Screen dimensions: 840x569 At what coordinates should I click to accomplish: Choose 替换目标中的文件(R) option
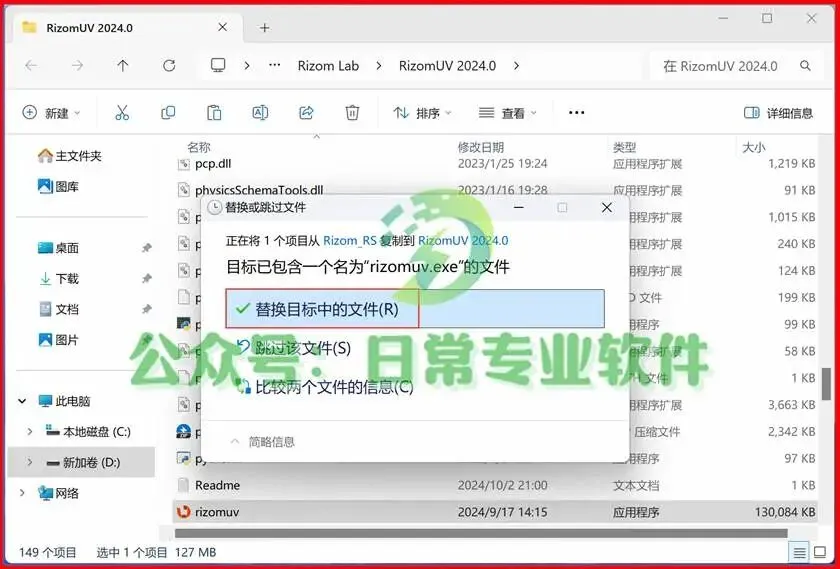tap(415, 309)
